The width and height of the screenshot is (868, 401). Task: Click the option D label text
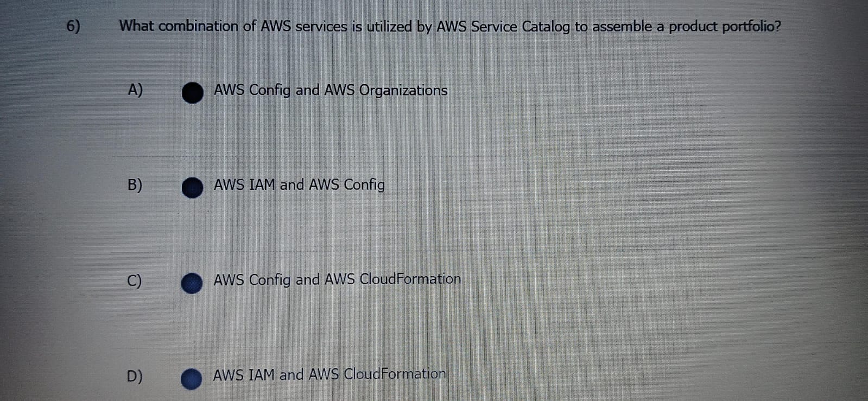135,375
